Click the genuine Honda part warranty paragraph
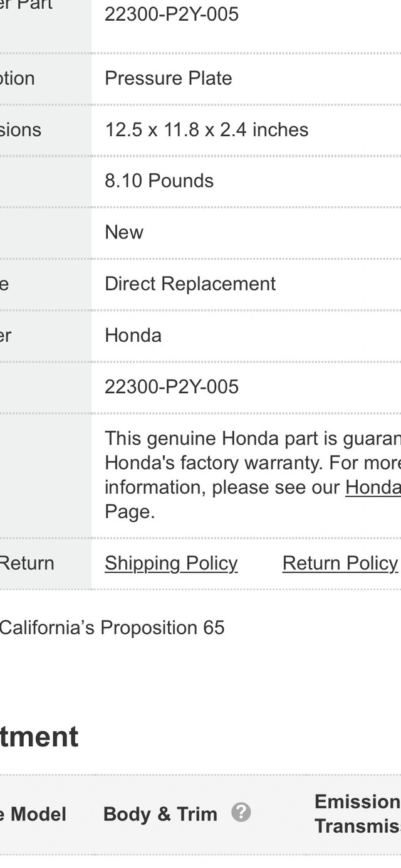The image size is (401, 868). click(253, 475)
